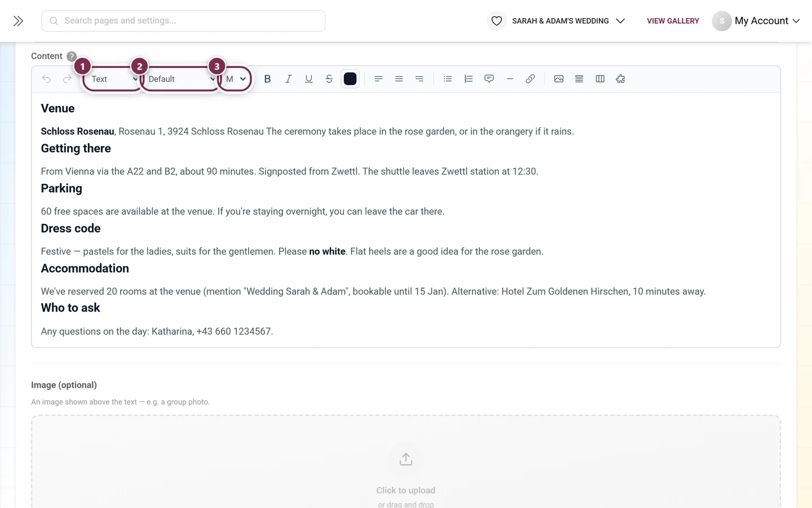Screen dimensions: 812x508
Task: Click the bold Schloss Rosenau text
Action: [77, 132]
